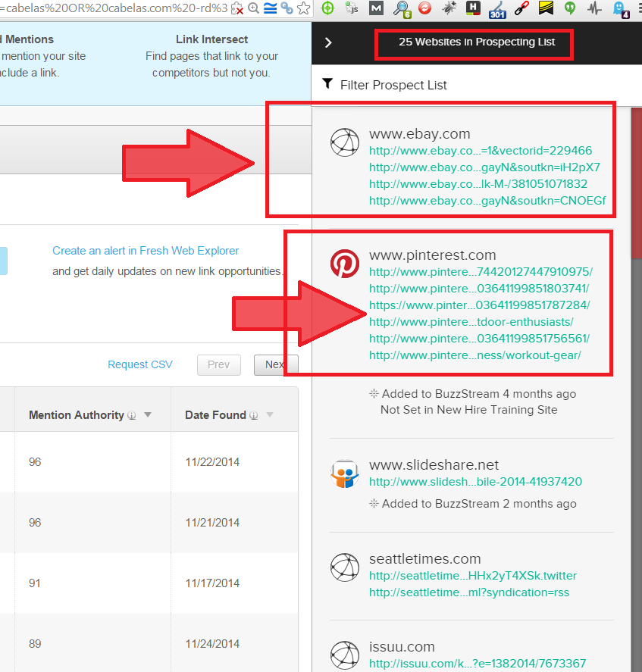Click the red-black chain link extension icon
642x672 pixels.
click(x=521, y=8)
